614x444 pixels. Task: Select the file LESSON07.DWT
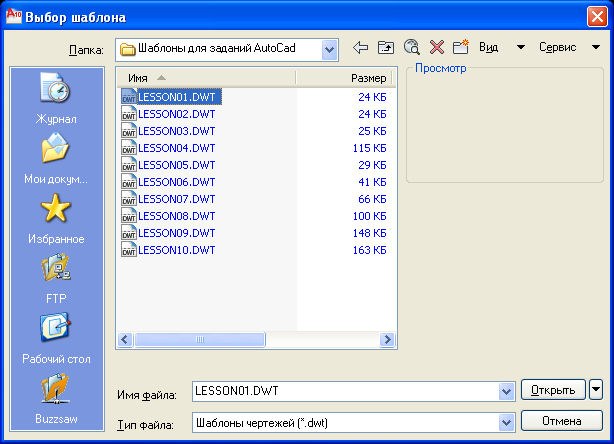pos(177,199)
